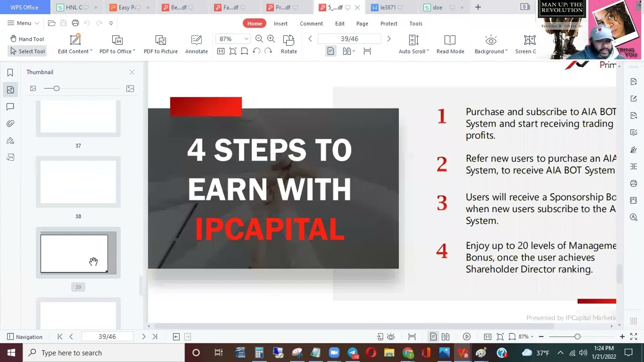Click the PDF to Picture icon
The height and width of the screenshot is (362, 644).
(x=160, y=40)
